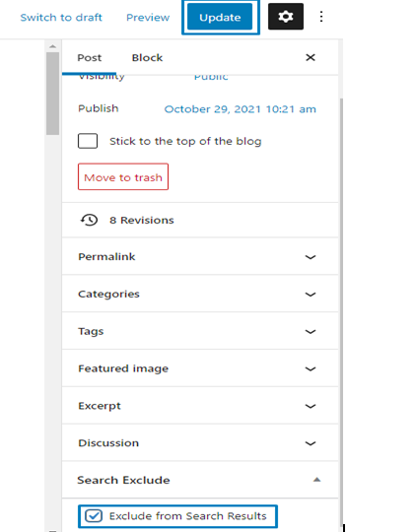The width and height of the screenshot is (417, 532).
Task: Untick Exclude from Search Results checkbox
Action: (94, 516)
